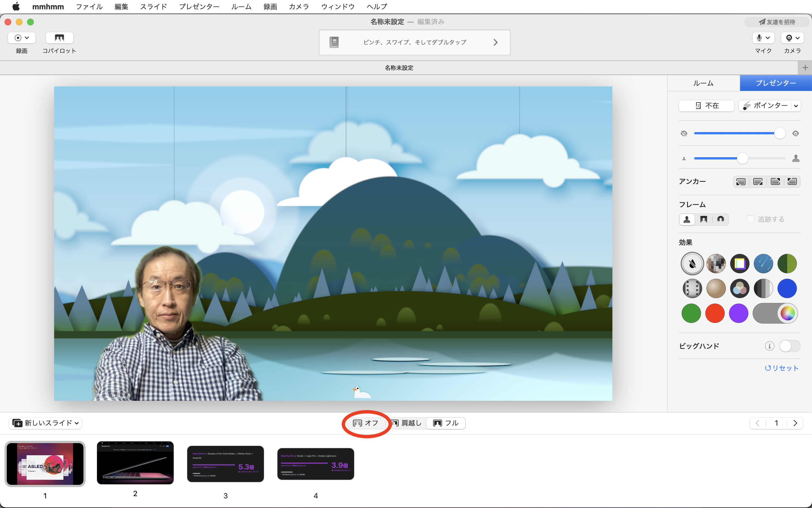Go to next slide arrow
The height and width of the screenshot is (508, 812).
coord(795,423)
